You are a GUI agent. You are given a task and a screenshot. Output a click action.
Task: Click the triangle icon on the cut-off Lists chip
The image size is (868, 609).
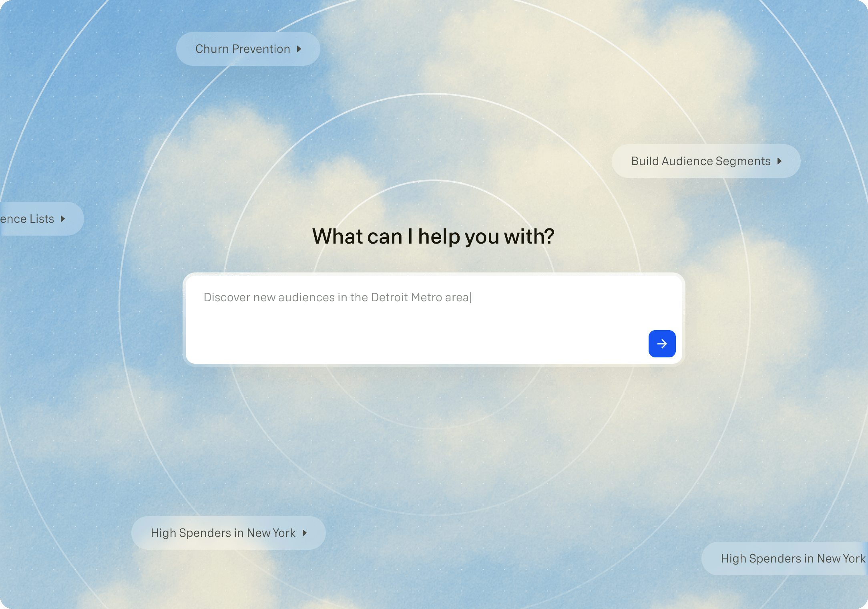(x=63, y=219)
